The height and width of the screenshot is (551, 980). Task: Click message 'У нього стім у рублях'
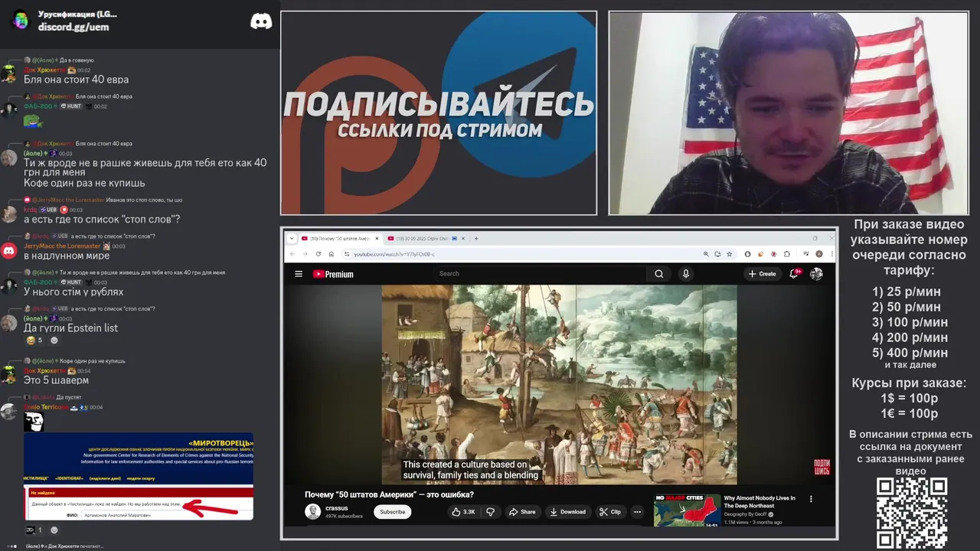[73, 292]
